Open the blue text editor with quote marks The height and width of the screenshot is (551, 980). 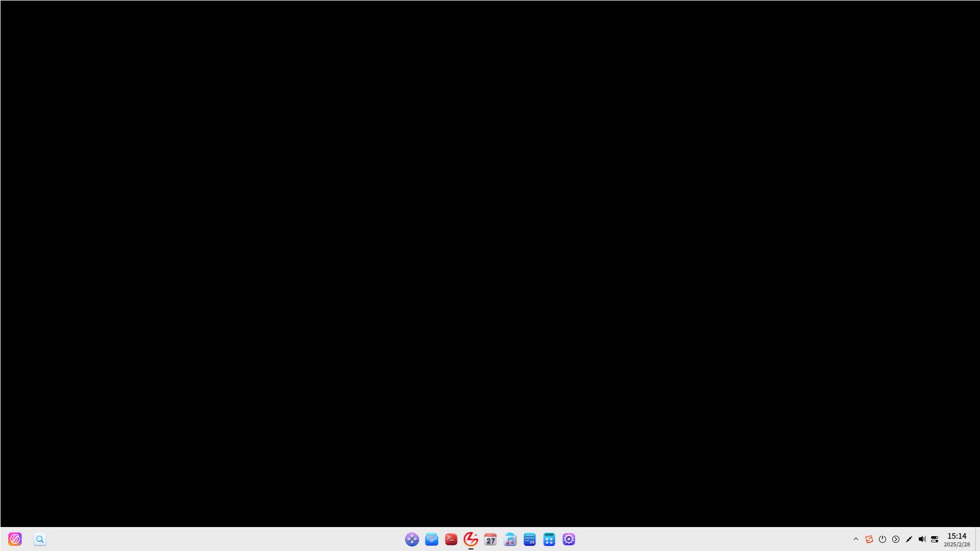(530, 539)
